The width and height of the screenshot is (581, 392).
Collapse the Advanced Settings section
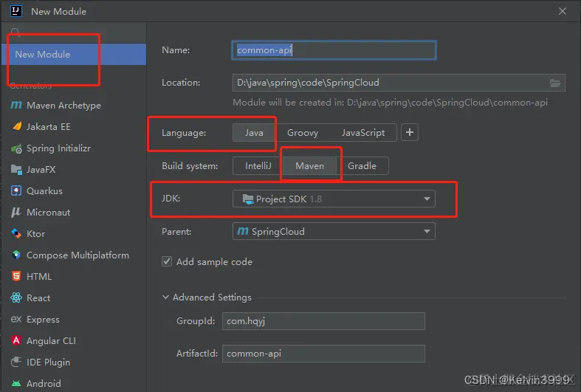click(165, 298)
